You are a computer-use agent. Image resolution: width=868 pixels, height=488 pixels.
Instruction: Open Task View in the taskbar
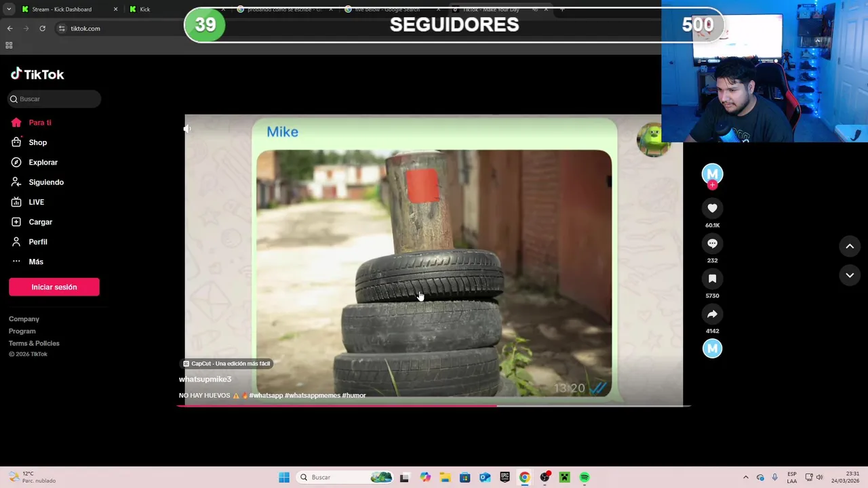404,477
